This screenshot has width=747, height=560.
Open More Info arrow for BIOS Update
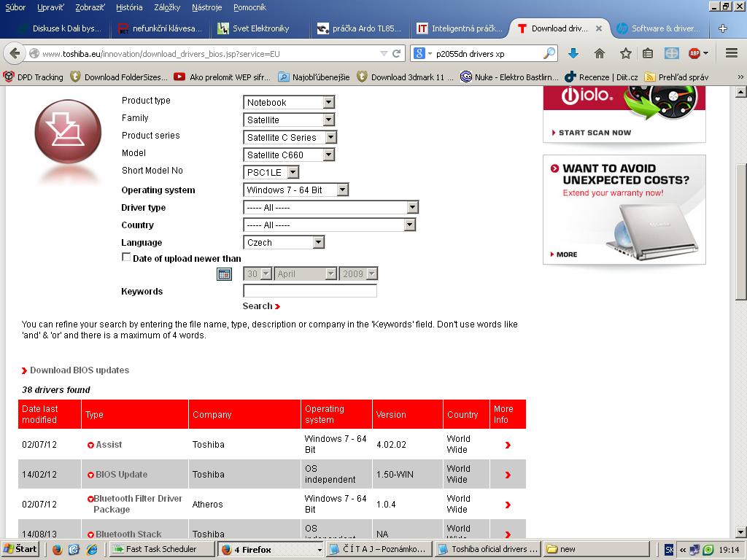tap(508, 475)
